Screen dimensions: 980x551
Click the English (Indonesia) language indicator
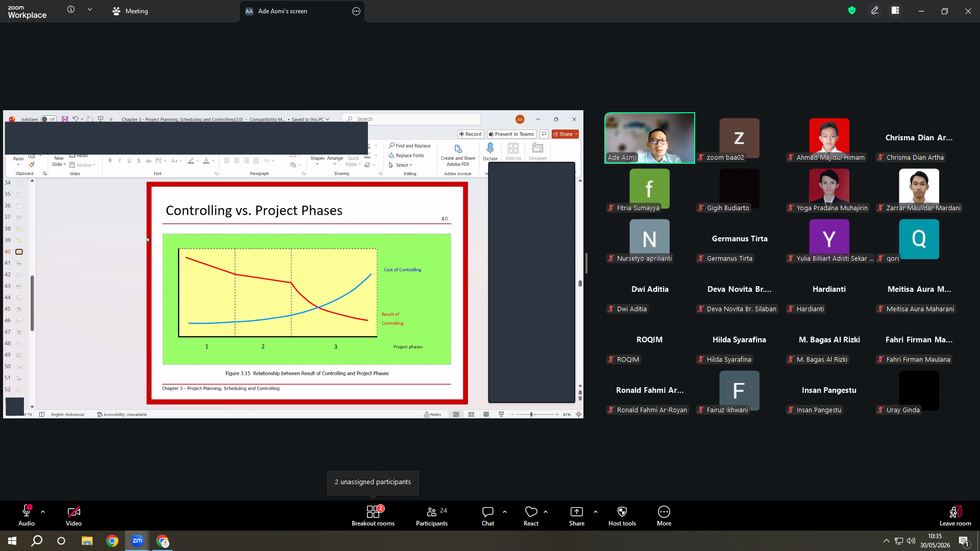click(x=67, y=415)
